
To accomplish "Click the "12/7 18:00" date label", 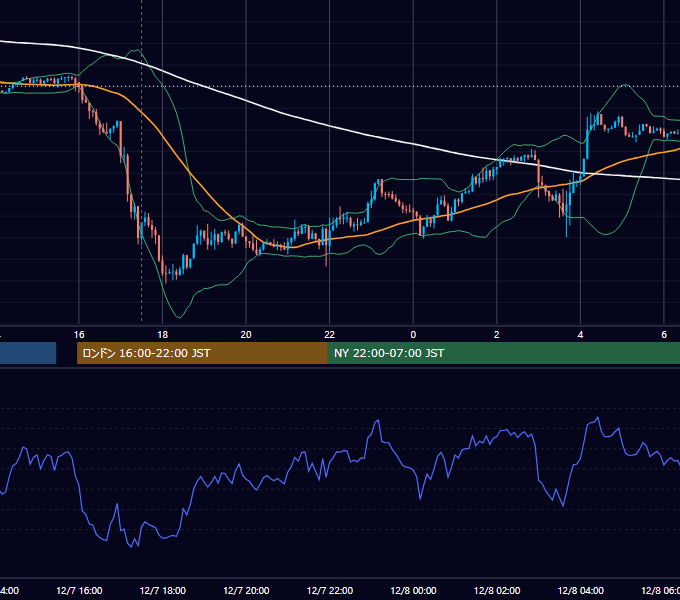I will point(163,590).
